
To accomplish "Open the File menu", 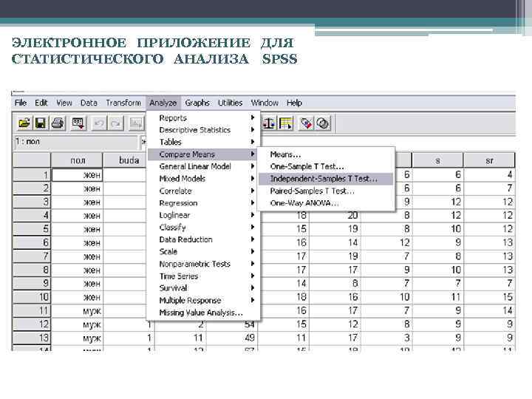I will click(x=21, y=103).
